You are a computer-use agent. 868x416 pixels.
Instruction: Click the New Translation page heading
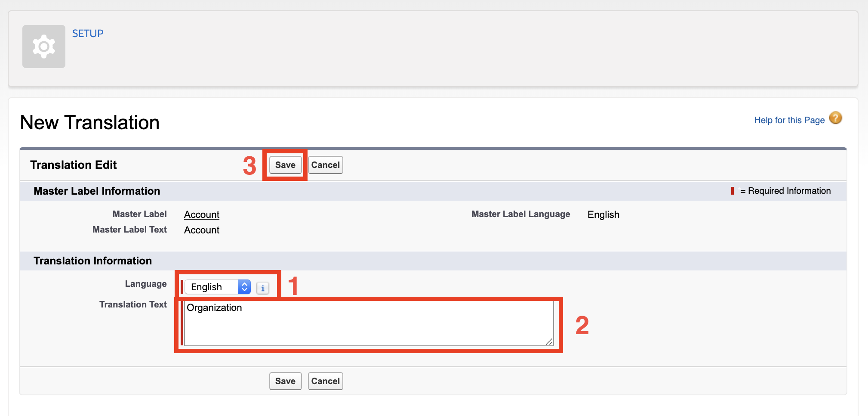[x=89, y=122]
